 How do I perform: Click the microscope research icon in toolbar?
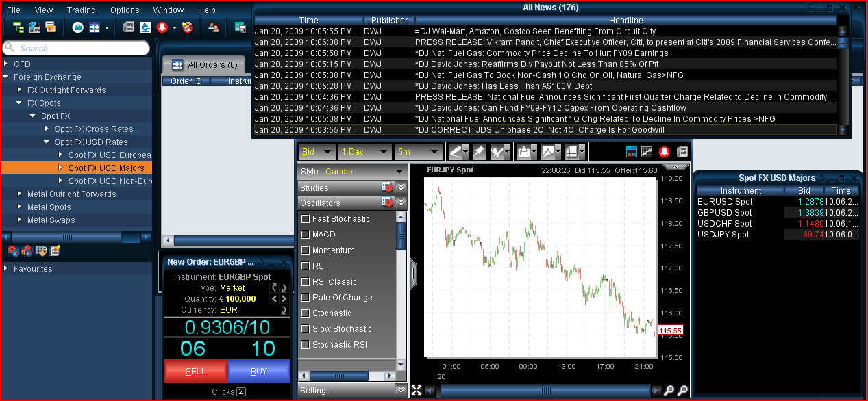click(x=146, y=27)
